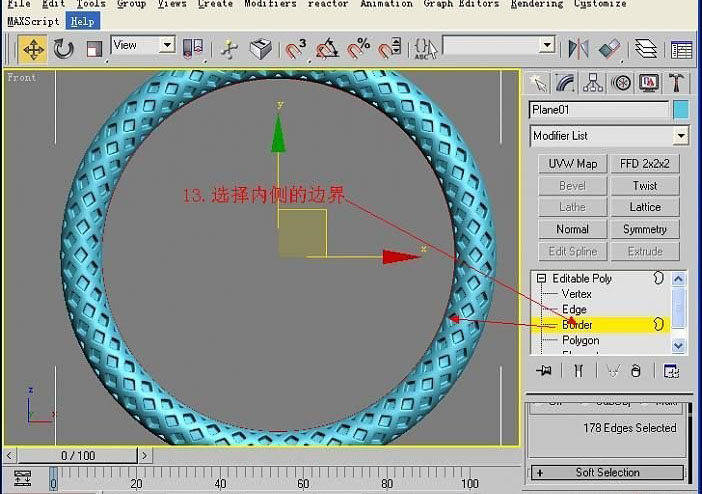Toggle Spinner Snap

390,49
